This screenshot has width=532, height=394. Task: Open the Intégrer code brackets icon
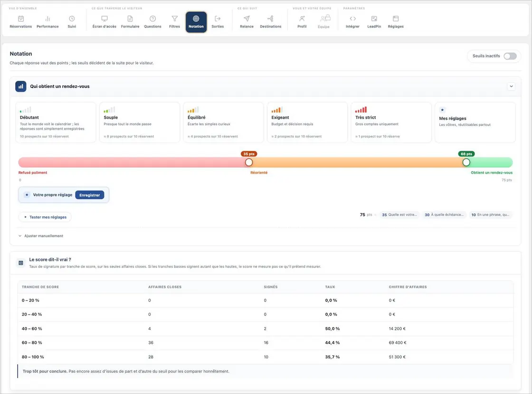pyautogui.click(x=352, y=19)
